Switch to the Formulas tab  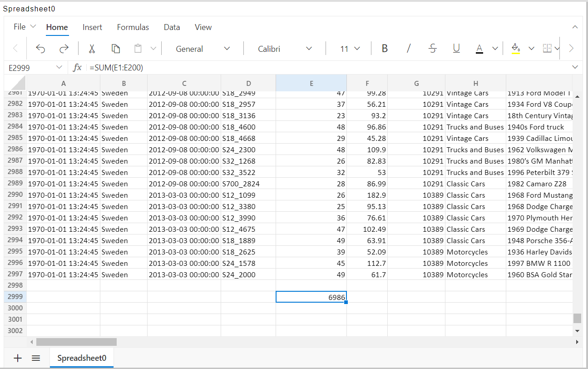pyautogui.click(x=133, y=27)
